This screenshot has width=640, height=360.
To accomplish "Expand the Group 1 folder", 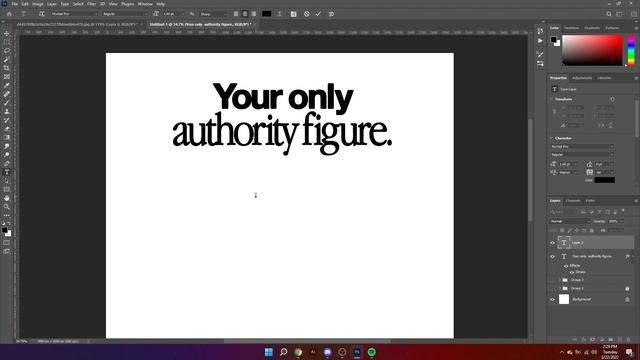I will pos(560,289).
